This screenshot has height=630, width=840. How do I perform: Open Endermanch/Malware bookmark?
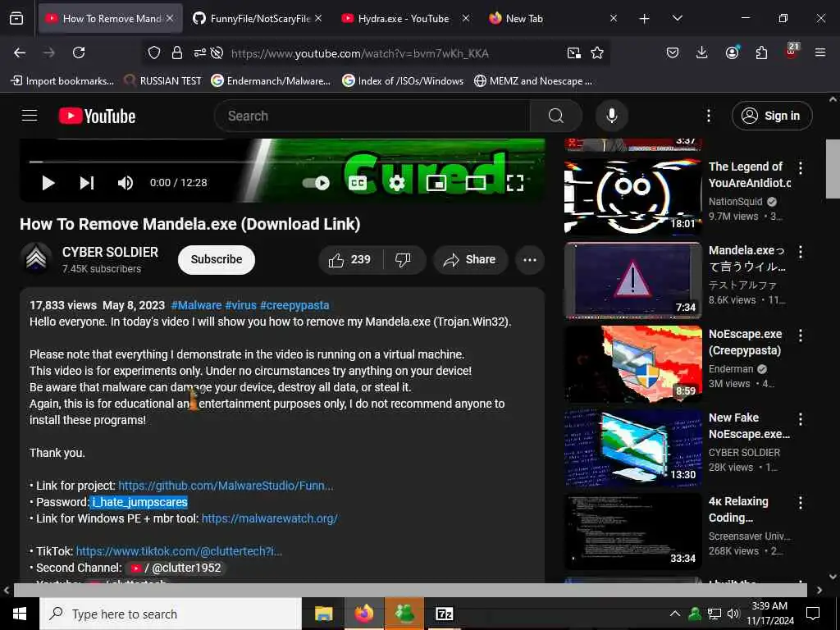pos(271,81)
